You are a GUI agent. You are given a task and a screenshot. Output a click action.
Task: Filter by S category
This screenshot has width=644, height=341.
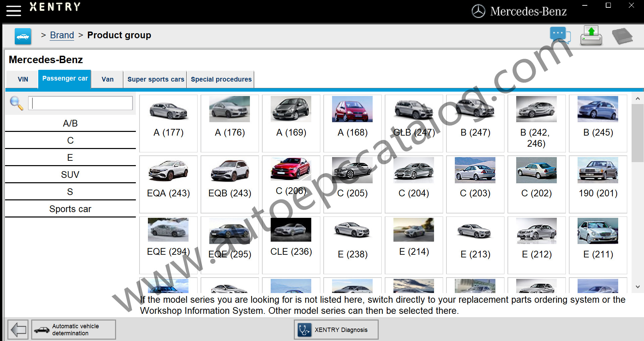coord(70,192)
